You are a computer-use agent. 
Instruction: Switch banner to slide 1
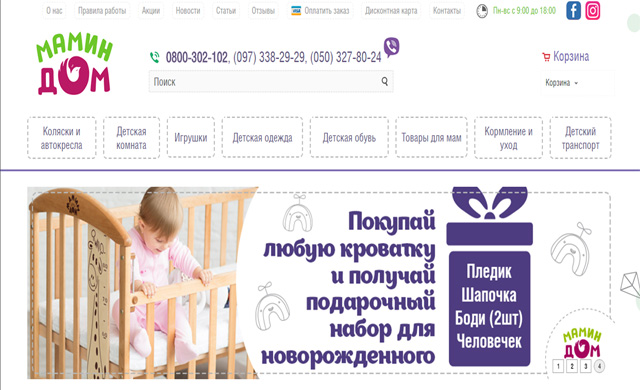coord(558,366)
